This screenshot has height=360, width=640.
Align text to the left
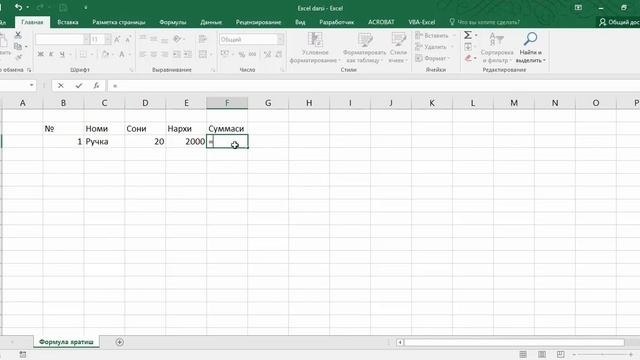click(x=142, y=54)
